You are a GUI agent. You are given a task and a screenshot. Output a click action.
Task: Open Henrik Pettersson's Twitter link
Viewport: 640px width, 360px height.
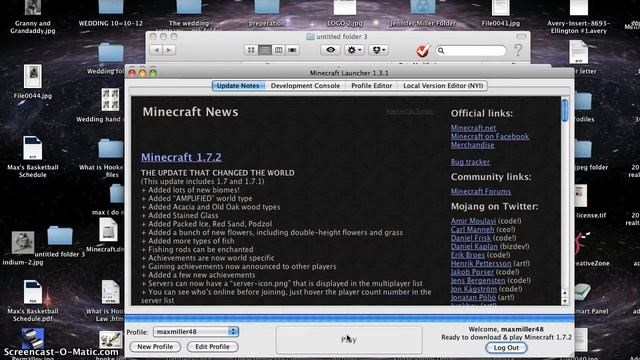tap(481, 264)
